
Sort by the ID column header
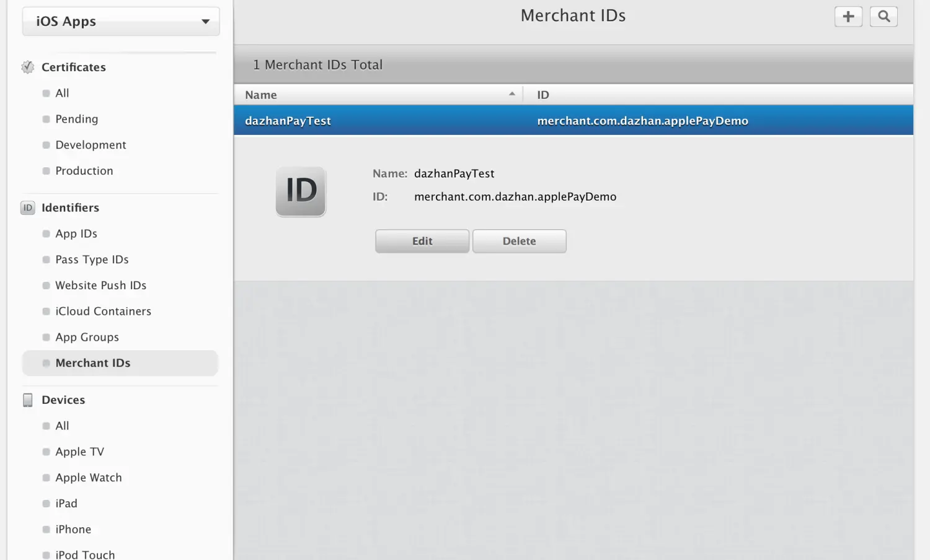point(543,95)
